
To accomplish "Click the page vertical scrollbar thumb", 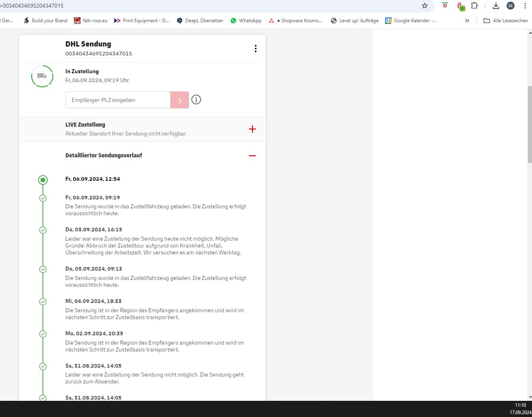I will click(530, 124).
